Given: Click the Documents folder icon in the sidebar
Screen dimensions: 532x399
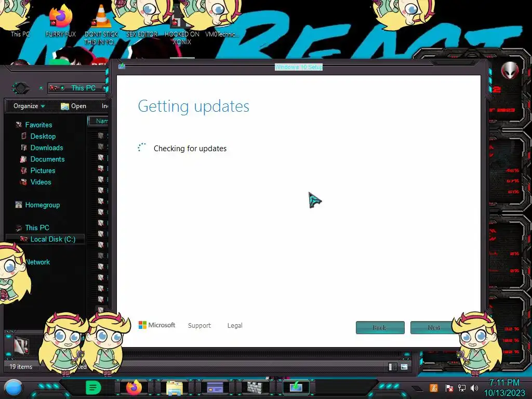Looking at the screenshot, I should pos(23,159).
